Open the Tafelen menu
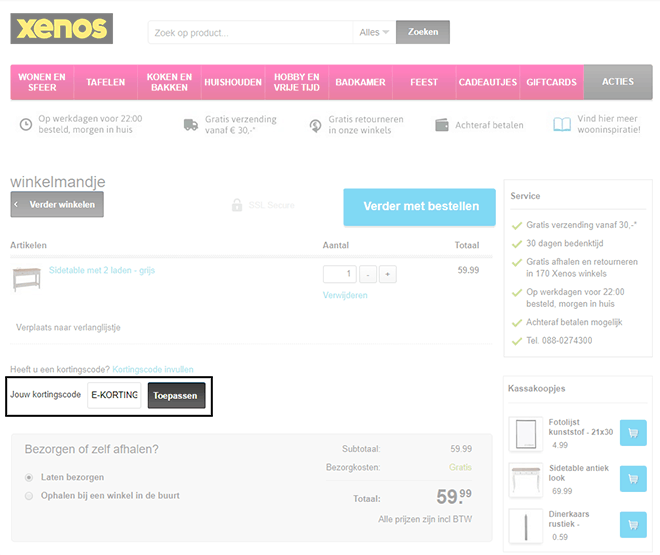Screen dimensions: 660x555 (x=106, y=82)
